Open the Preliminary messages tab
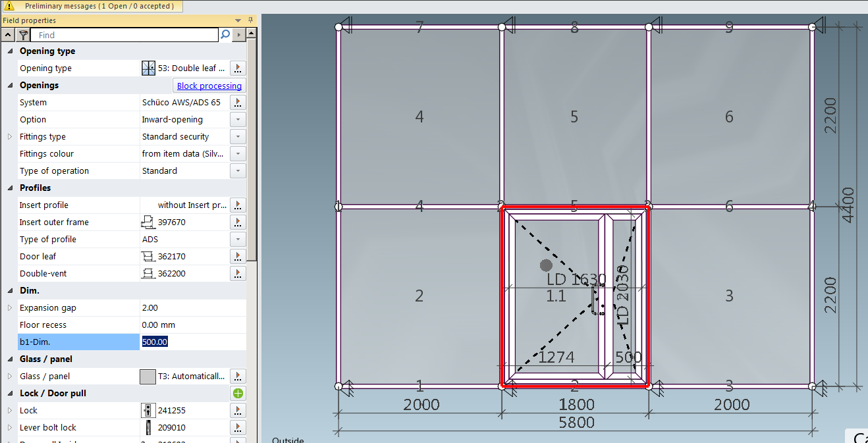Viewport: 868px width, 443px height. point(92,6)
